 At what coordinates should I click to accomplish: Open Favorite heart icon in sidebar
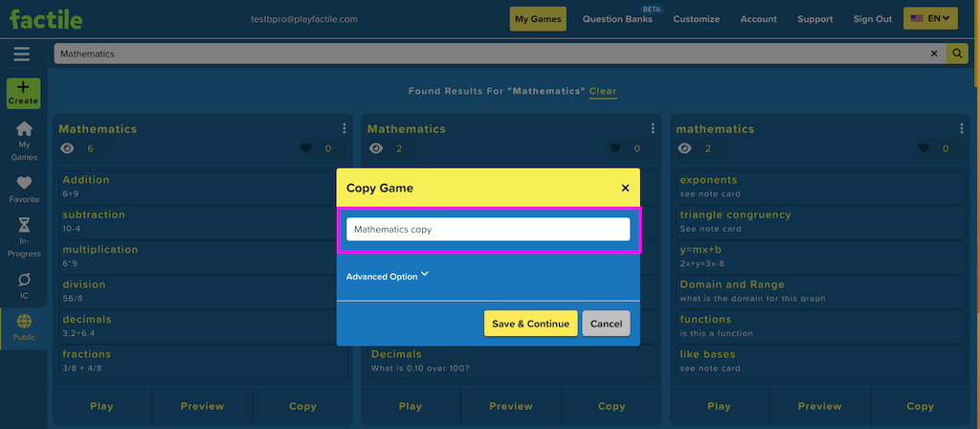point(24,183)
